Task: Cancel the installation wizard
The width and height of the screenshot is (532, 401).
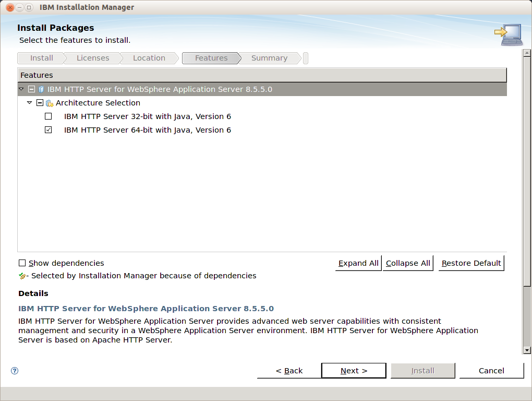Action: (491, 371)
